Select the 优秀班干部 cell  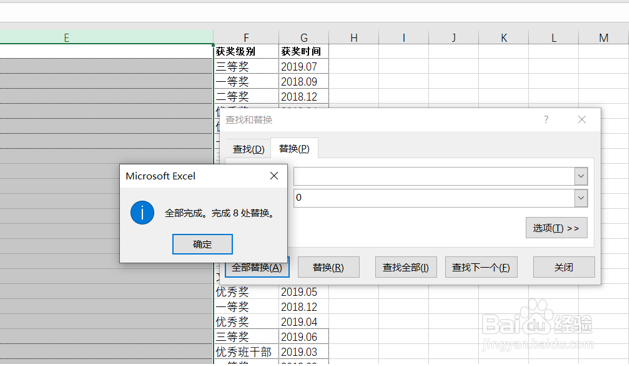coord(246,352)
